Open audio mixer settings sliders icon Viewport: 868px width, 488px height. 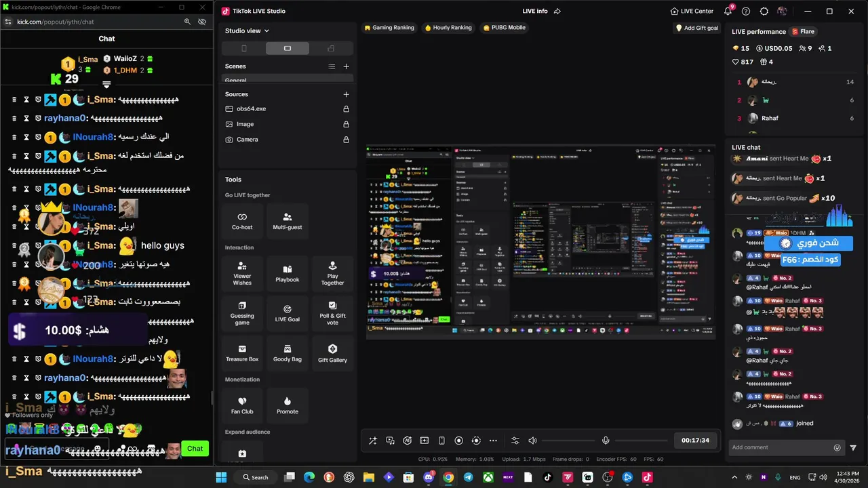[x=515, y=441]
